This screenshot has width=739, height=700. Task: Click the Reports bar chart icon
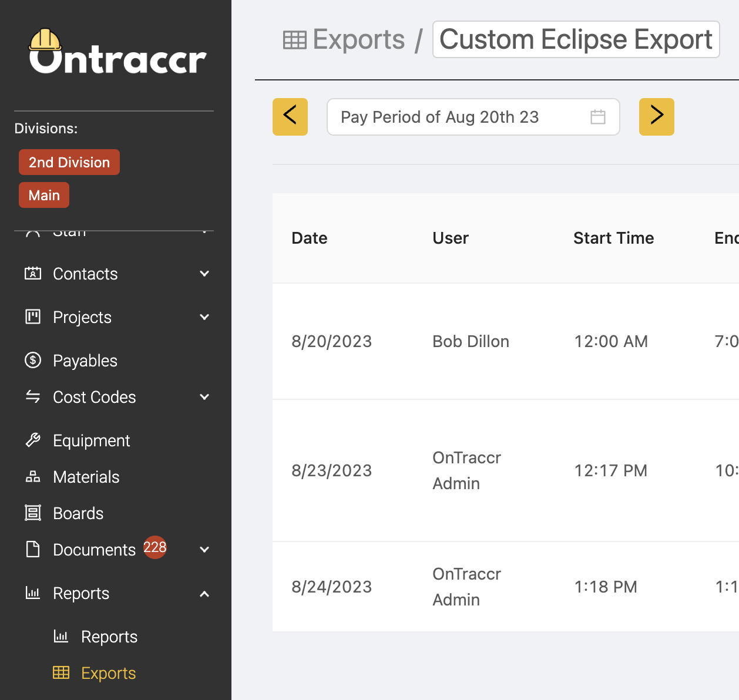[33, 593]
